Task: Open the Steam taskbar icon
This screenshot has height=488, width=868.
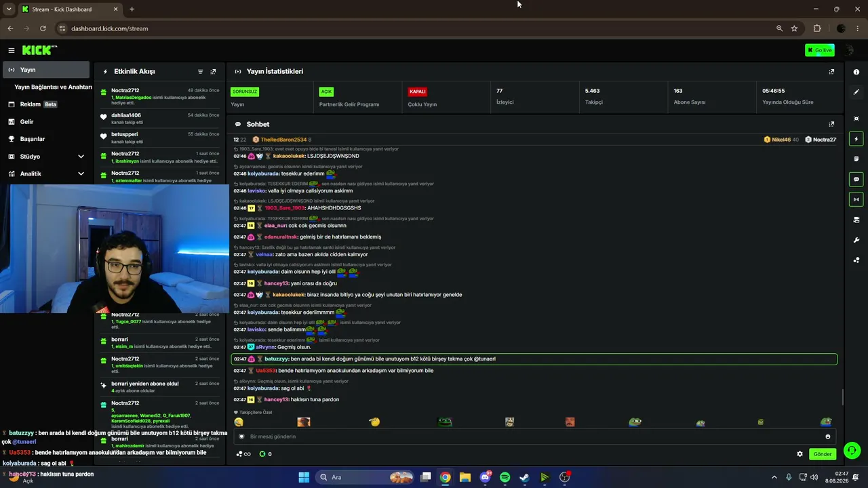Action: coord(524,477)
